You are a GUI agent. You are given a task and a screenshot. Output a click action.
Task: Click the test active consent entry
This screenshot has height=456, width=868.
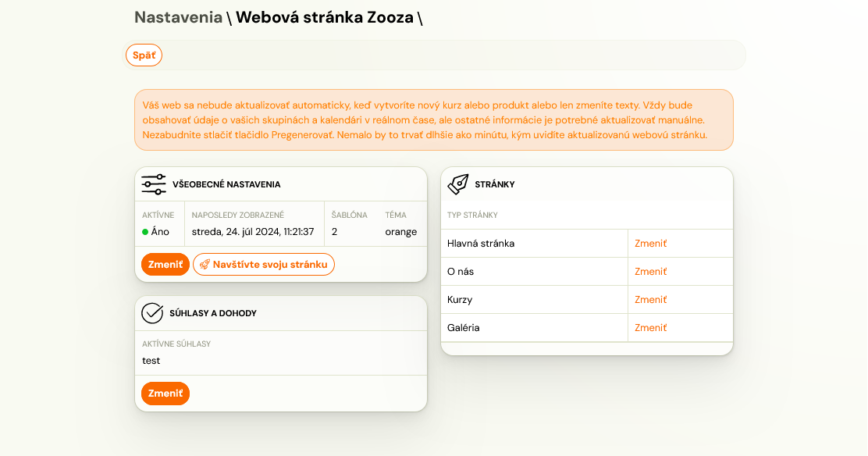151,361
